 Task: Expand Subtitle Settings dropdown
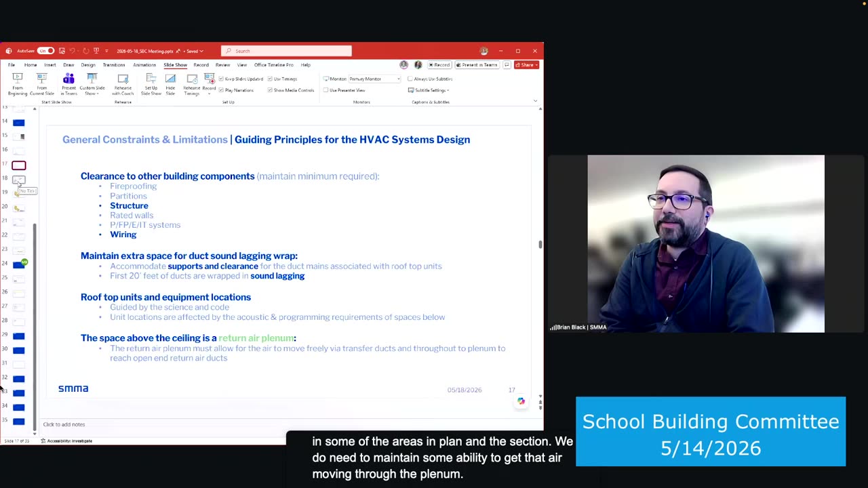pos(430,90)
